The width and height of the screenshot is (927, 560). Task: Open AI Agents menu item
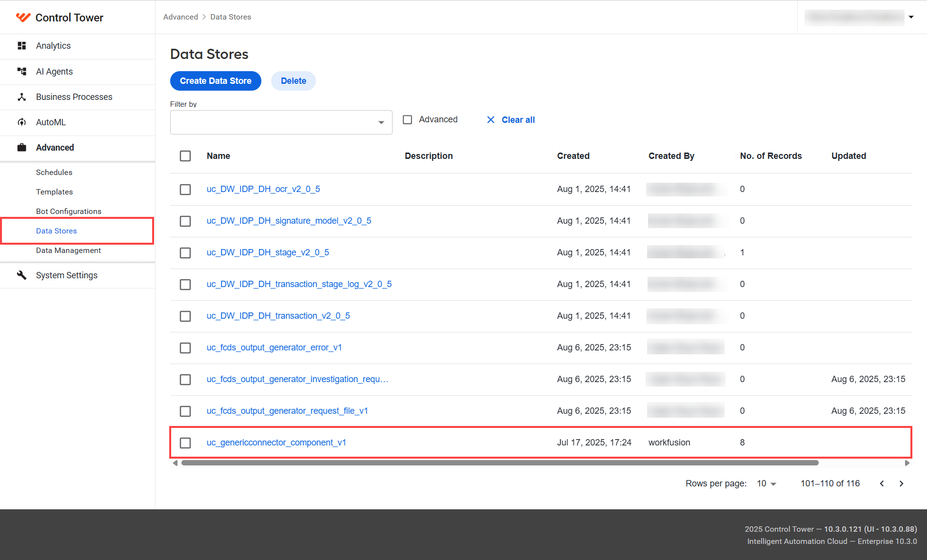(x=78, y=72)
